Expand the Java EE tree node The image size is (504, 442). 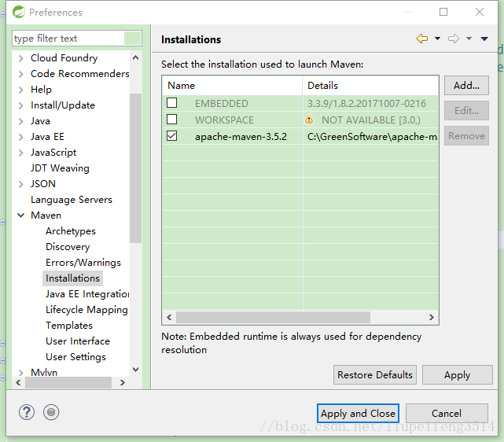click(21, 137)
